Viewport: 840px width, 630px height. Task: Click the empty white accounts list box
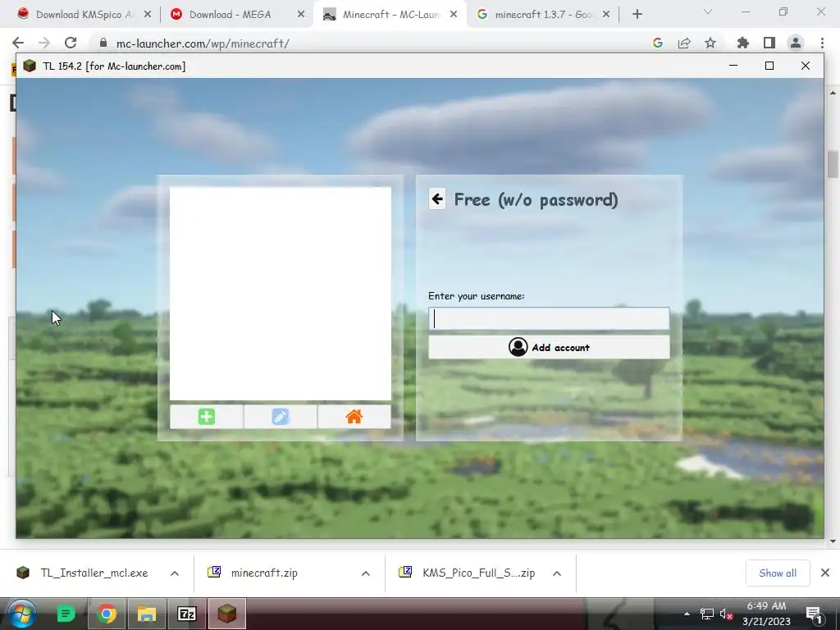click(281, 294)
